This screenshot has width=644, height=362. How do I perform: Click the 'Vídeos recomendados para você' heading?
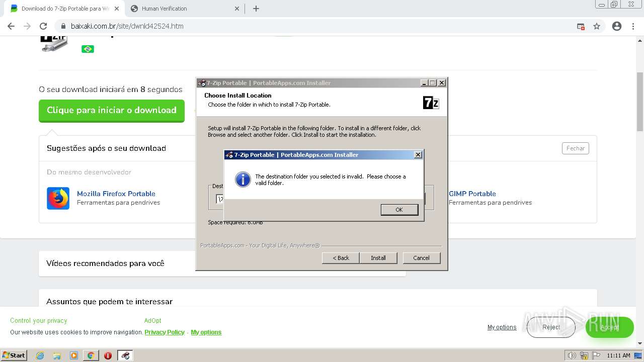coord(105,263)
